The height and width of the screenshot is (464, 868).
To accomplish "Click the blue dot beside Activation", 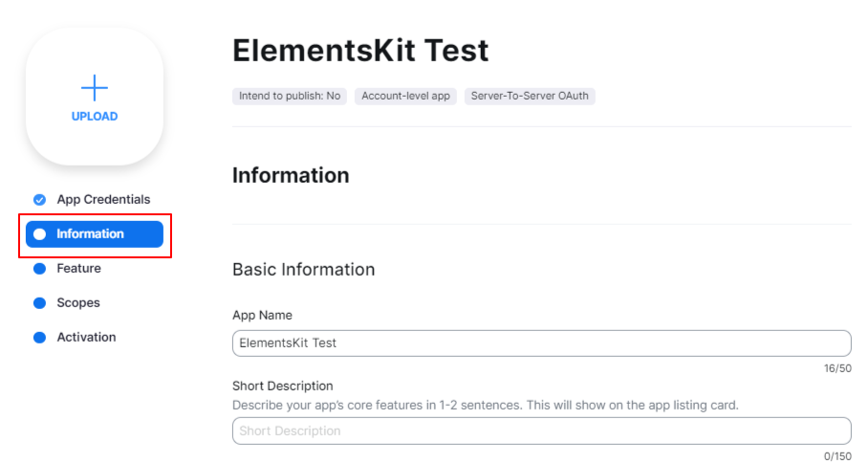I will (x=39, y=338).
